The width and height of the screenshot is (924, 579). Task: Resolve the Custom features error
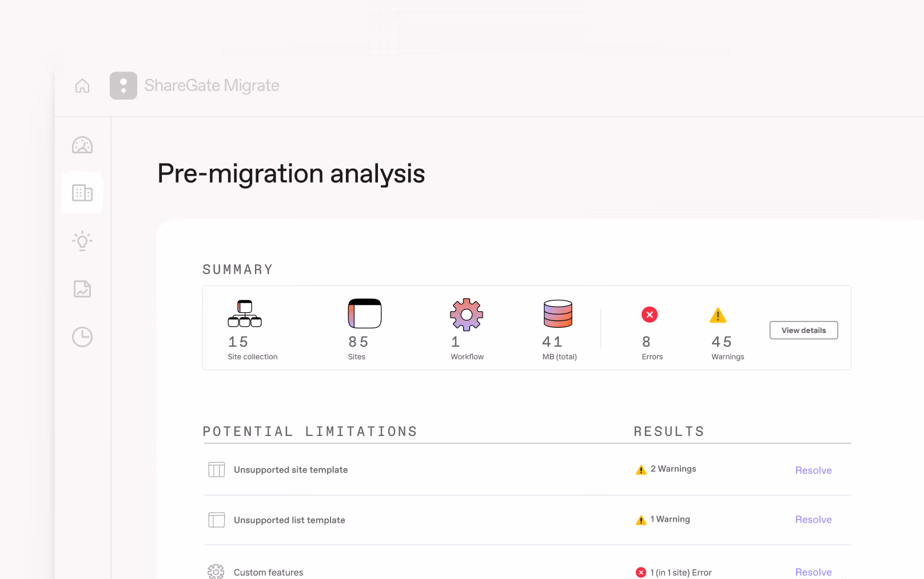pos(814,572)
